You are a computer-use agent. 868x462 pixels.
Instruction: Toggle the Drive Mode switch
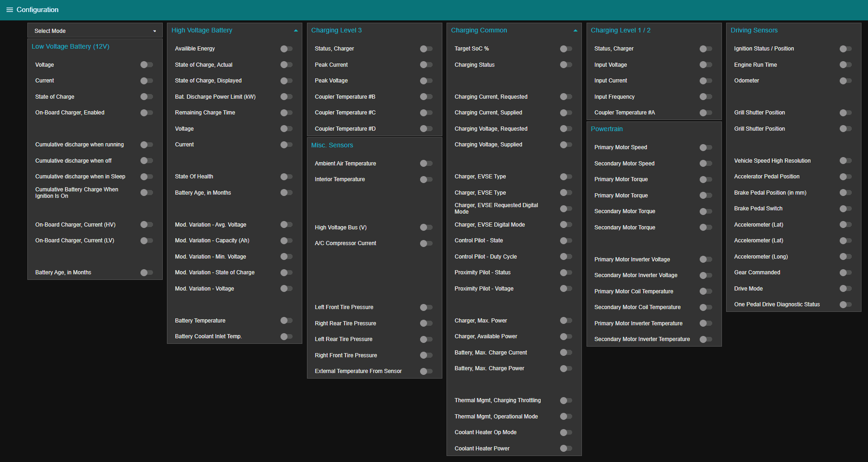pyautogui.click(x=845, y=289)
